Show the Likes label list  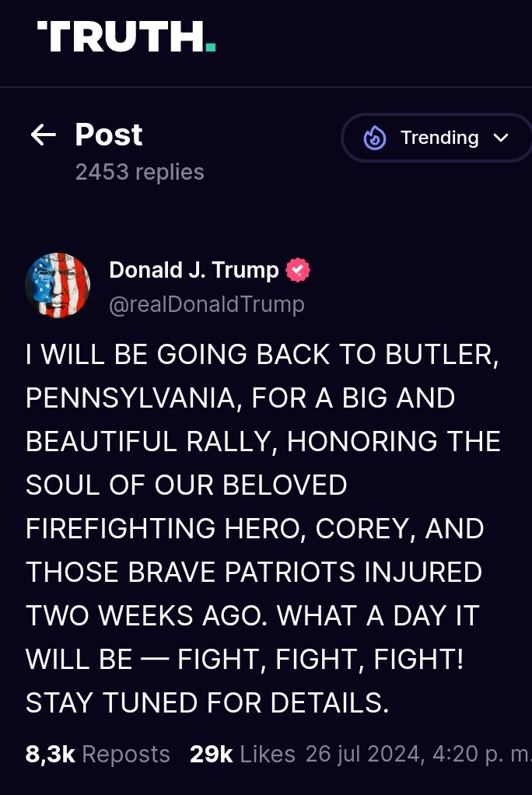[268, 754]
